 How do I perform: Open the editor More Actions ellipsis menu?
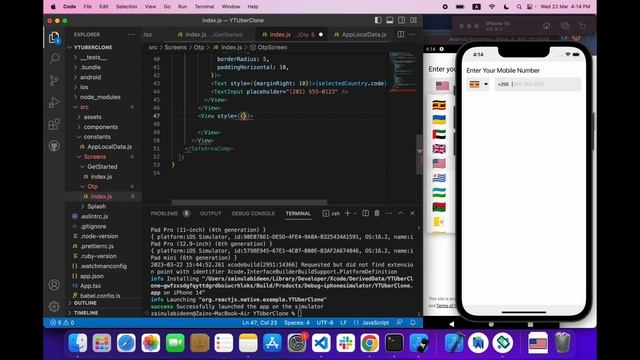(413, 34)
